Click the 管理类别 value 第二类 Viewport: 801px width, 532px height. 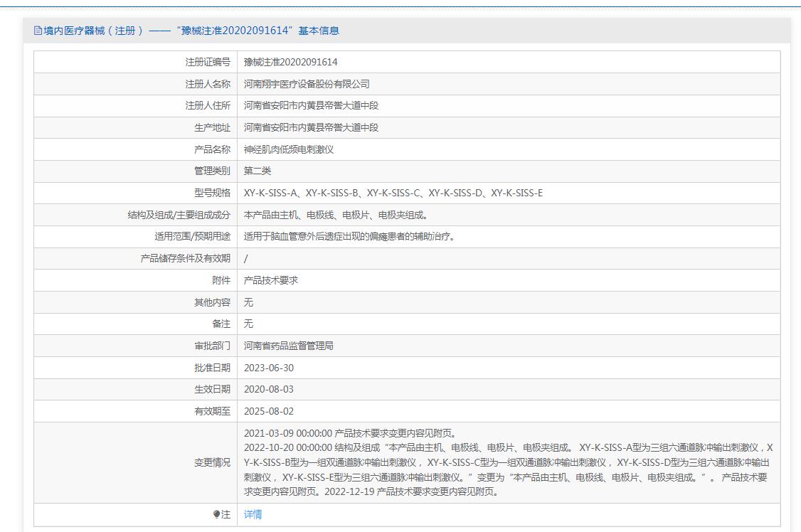[x=258, y=171]
